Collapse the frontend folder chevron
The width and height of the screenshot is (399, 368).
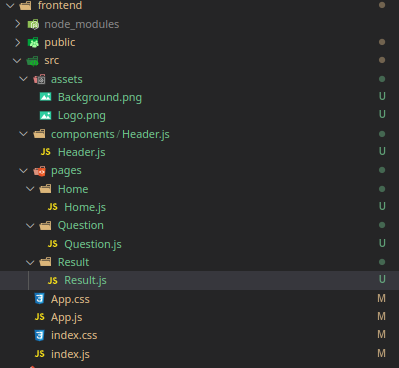point(10,5)
